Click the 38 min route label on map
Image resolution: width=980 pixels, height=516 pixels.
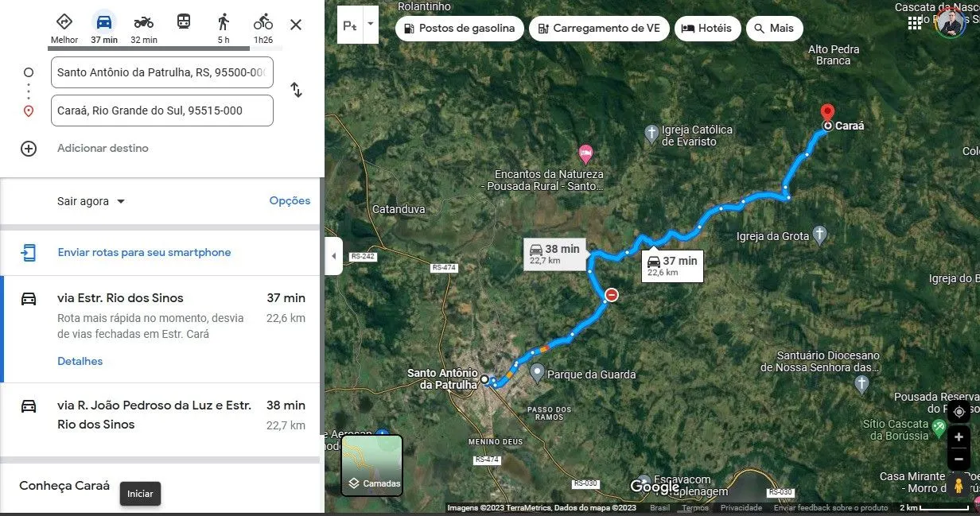tap(556, 254)
